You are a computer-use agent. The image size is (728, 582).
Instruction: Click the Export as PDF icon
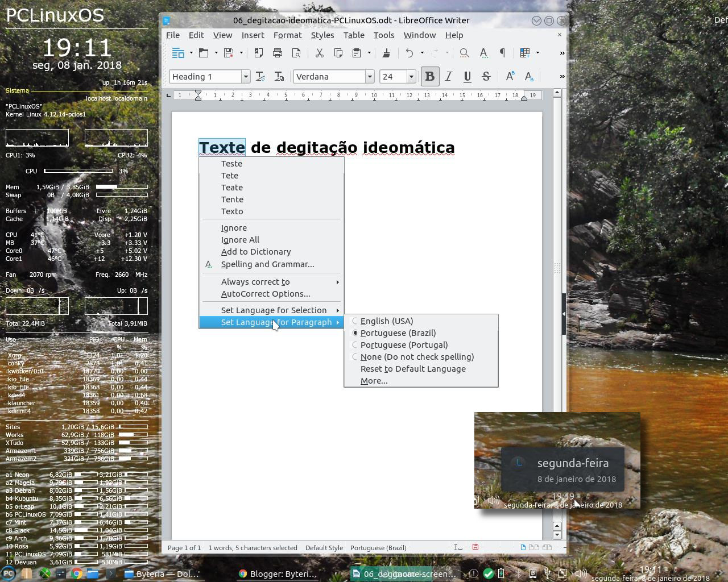tap(258, 53)
